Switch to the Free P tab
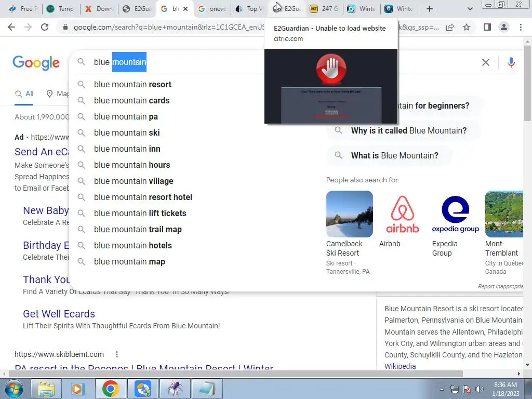532x399 pixels. pyautogui.click(x=23, y=9)
